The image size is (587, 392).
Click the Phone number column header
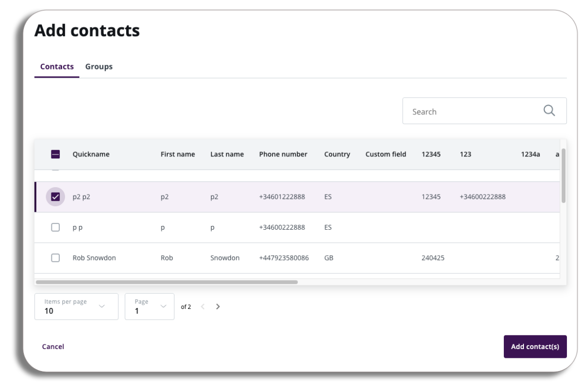(x=283, y=154)
